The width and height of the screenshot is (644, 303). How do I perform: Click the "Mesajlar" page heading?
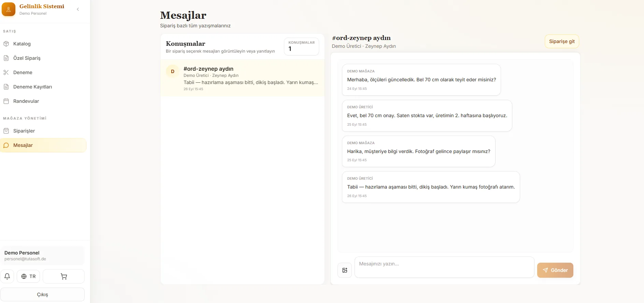183,15
